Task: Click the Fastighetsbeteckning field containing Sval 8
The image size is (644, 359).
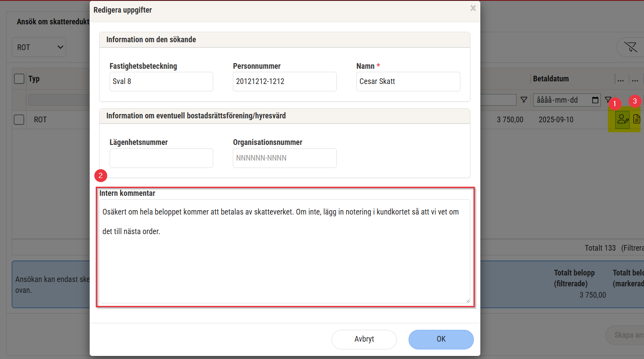Action: click(161, 81)
